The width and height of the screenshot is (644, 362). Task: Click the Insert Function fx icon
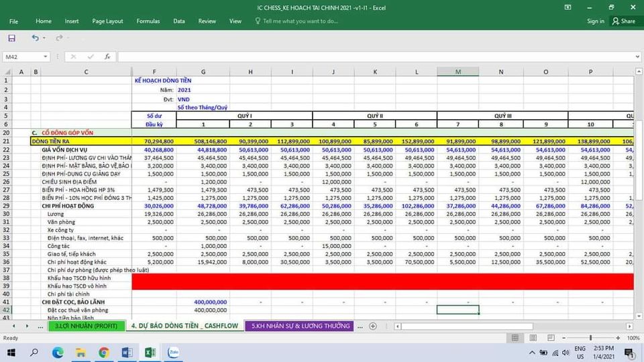(x=107, y=57)
